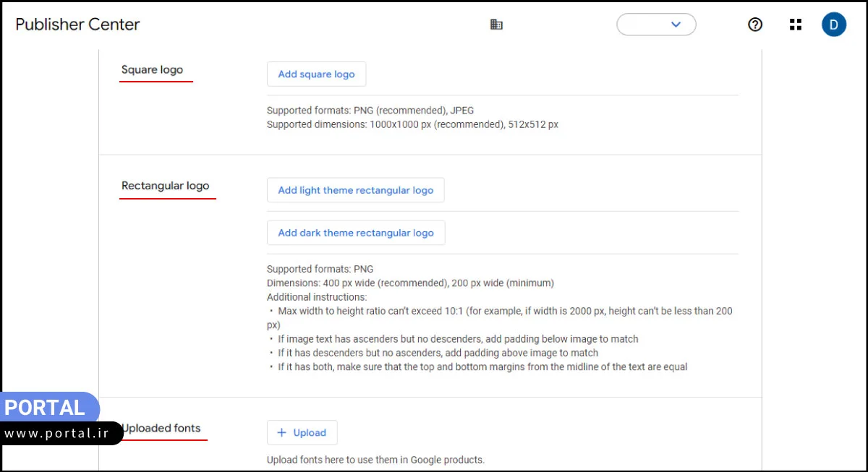Click the PORTAL logo badge
The height and width of the screenshot is (472, 868).
pyautogui.click(x=47, y=408)
